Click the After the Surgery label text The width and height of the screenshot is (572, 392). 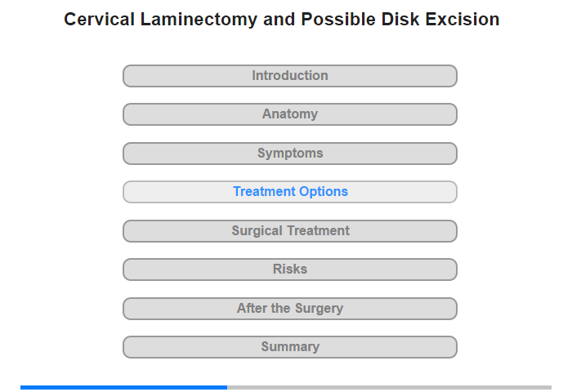coord(290,309)
